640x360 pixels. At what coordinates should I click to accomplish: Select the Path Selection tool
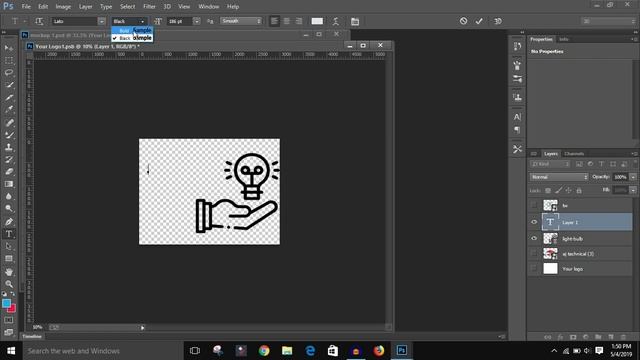point(9,247)
